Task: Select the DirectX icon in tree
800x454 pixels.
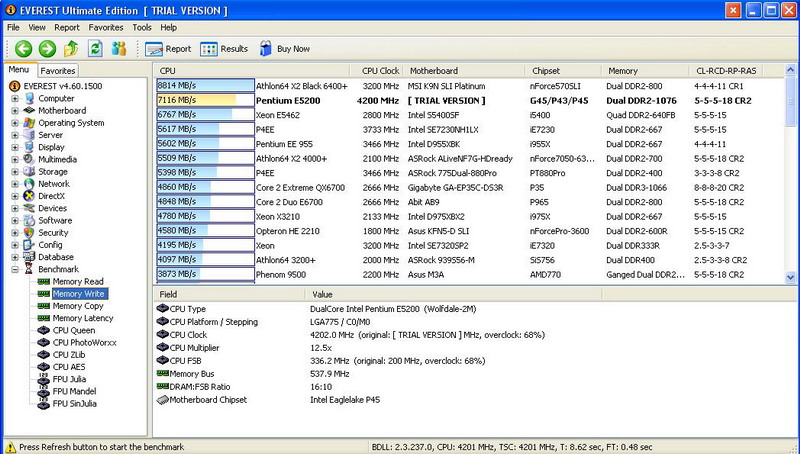Action: point(30,196)
